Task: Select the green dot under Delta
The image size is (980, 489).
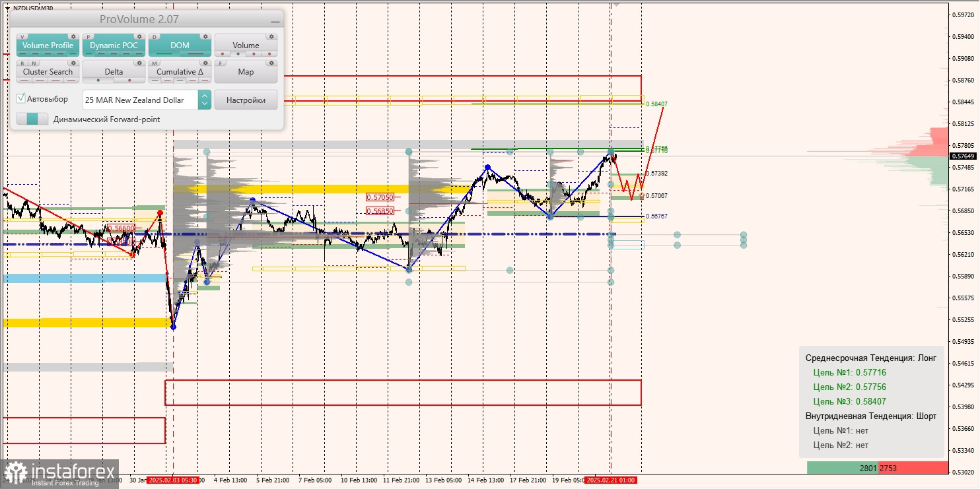Action: click(98, 81)
